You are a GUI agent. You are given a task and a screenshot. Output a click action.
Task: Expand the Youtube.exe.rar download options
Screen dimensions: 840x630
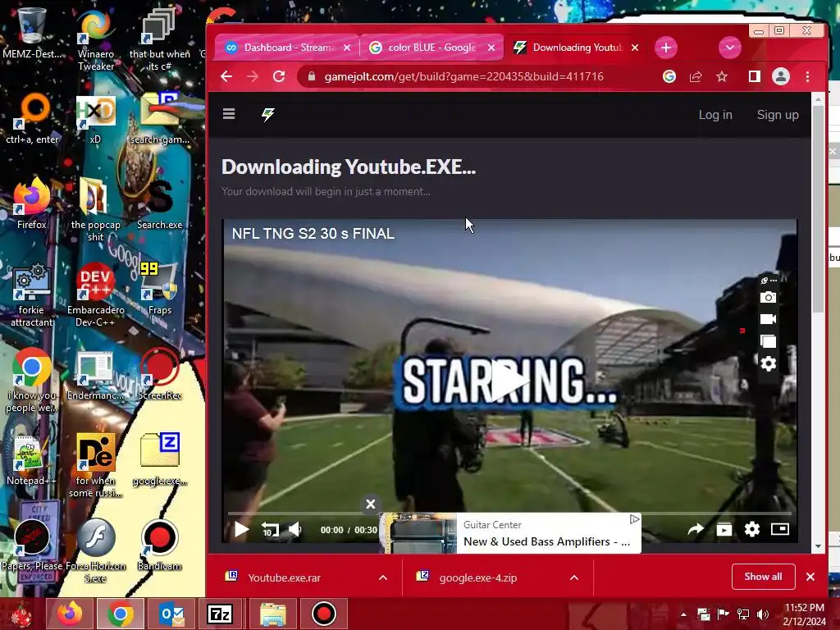(383, 577)
